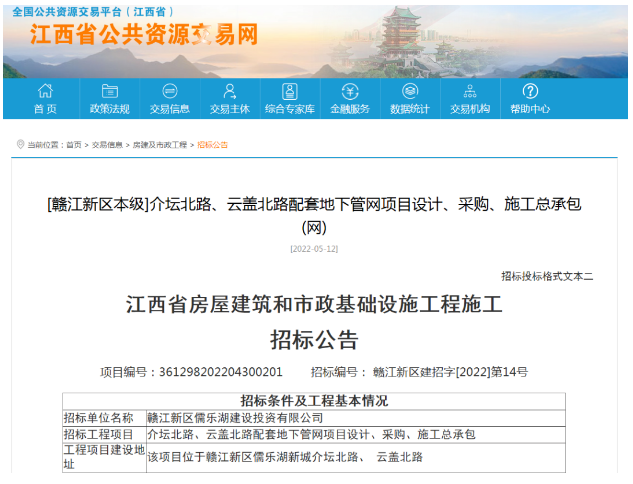This screenshot has height=484, width=633.
Task: Select the orange 招标公告 breadcrumb item
Action: (x=212, y=145)
